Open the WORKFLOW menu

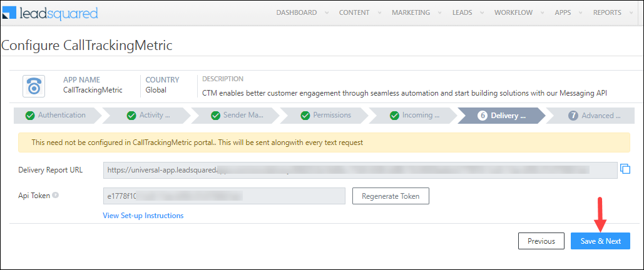click(x=513, y=12)
